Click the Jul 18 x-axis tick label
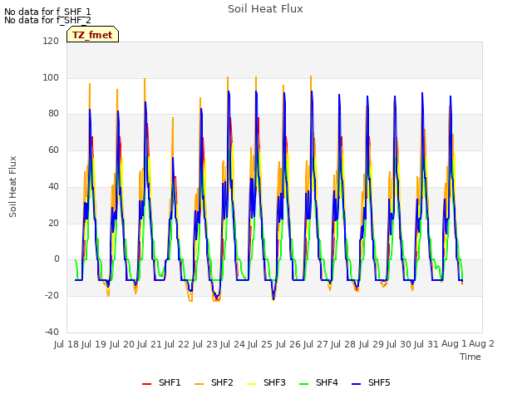 coord(66,344)
